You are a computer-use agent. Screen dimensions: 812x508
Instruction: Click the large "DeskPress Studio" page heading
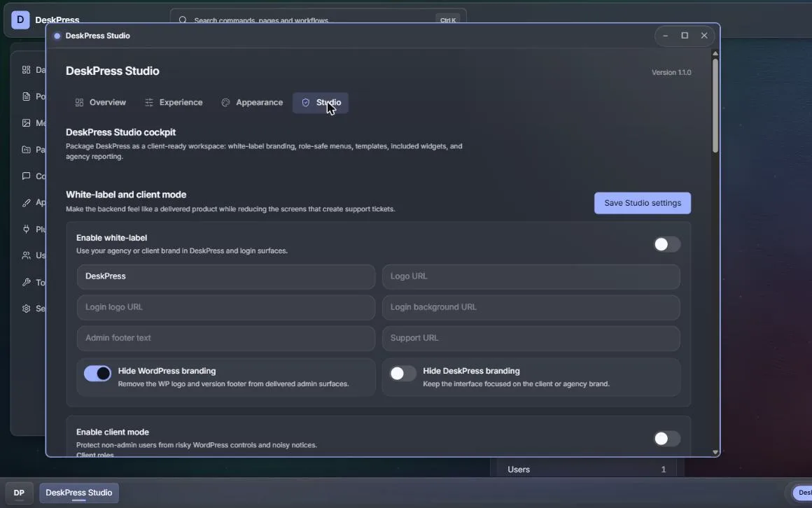tap(113, 71)
